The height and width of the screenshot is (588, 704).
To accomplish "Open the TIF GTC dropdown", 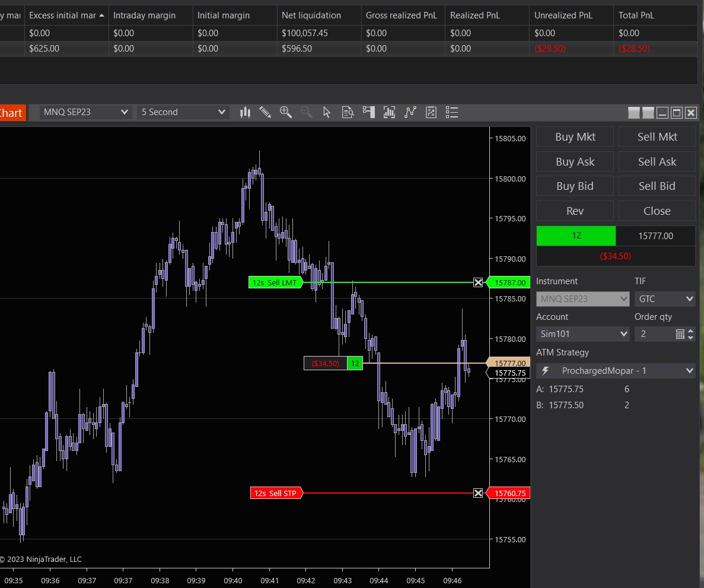I will (664, 299).
